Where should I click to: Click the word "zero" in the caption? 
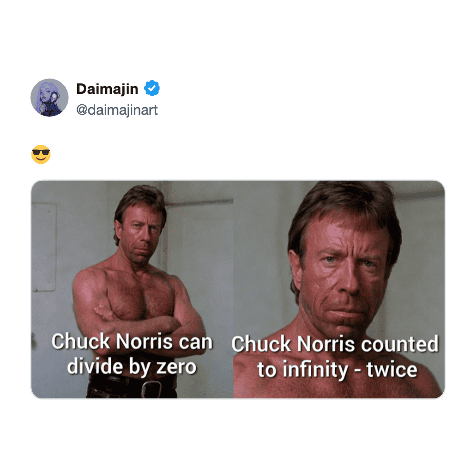point(177,367)
